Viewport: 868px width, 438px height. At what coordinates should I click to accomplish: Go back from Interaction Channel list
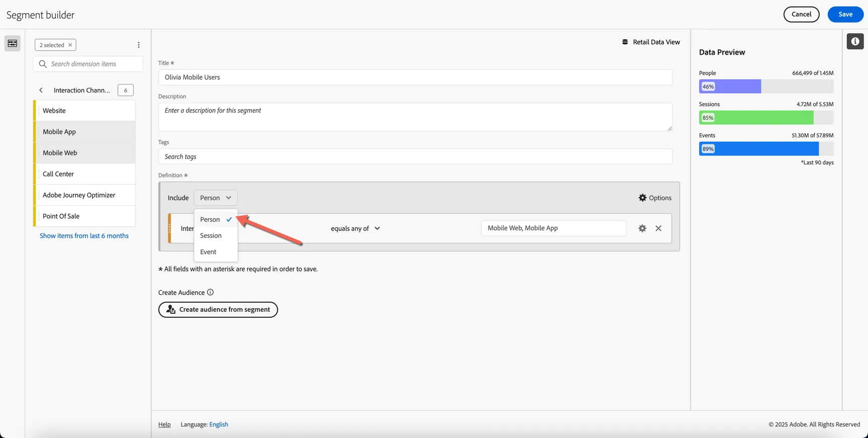41,90
